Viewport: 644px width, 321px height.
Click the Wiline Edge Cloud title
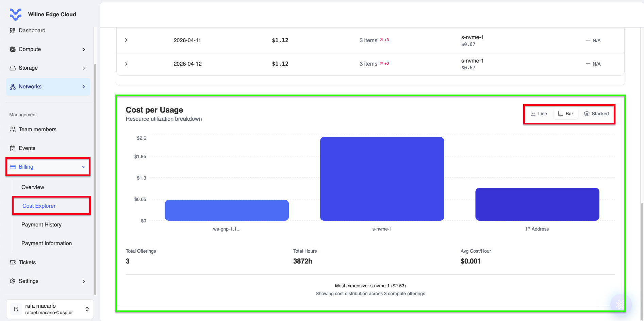click(52, 14)
